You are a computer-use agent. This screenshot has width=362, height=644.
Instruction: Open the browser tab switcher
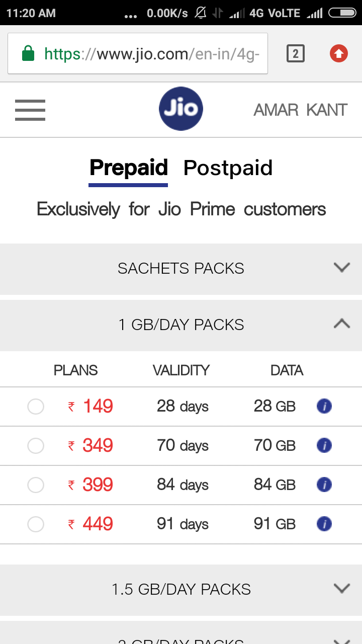296,53
